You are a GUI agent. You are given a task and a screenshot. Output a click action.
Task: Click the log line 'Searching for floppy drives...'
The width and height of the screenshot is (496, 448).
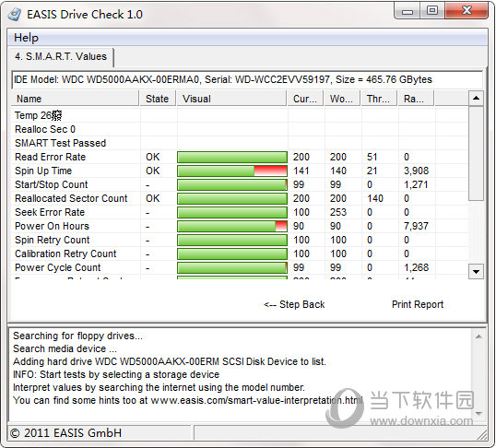click(77, 336)
